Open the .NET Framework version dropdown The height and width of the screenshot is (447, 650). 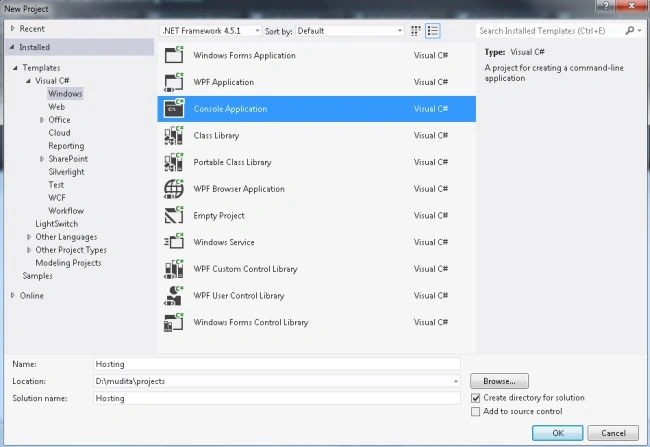click(211, 31)
